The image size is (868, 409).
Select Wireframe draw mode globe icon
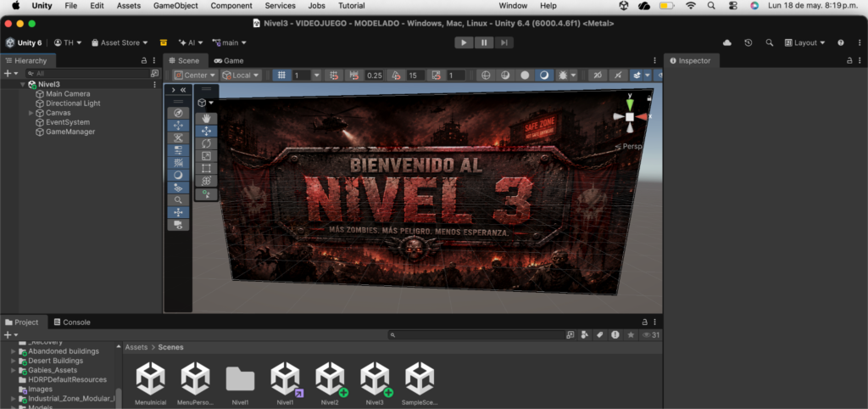[486, 76]
